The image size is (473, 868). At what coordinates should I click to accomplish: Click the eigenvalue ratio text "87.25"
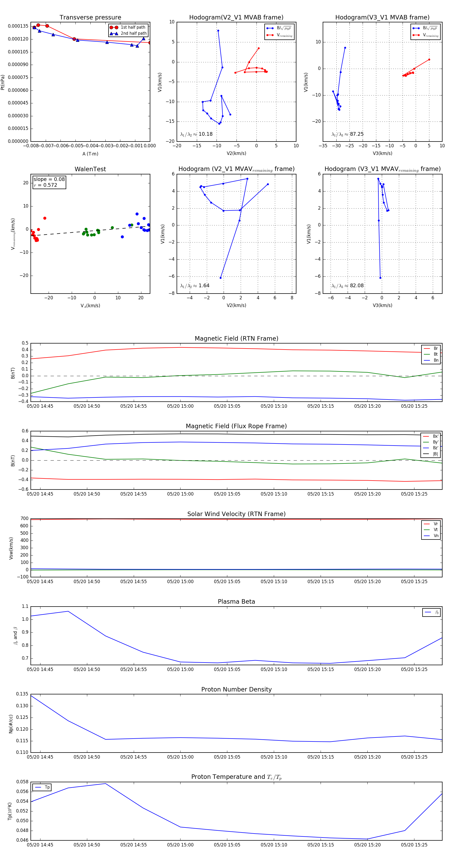point(357,134)
